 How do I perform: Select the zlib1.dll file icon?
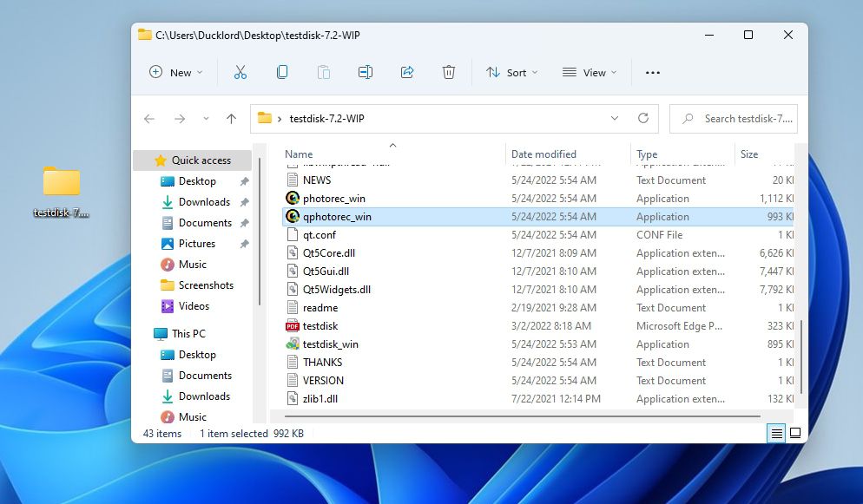293,398
